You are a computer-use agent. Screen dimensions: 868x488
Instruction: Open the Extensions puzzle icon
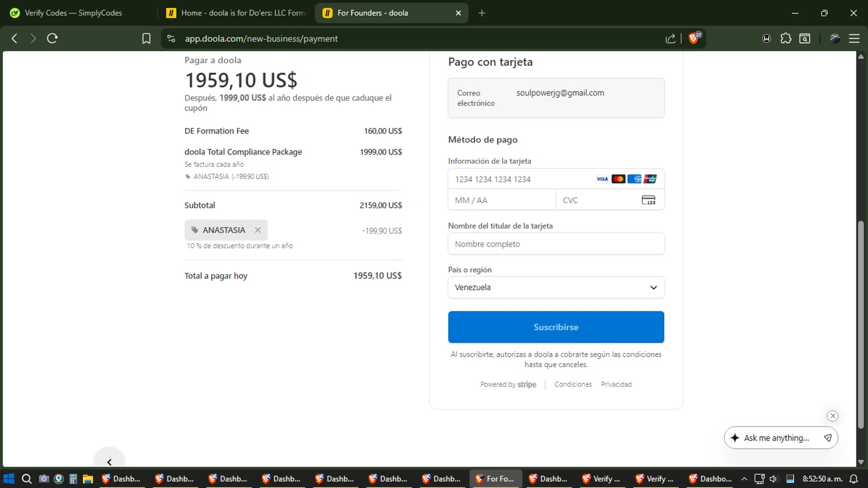786,38
